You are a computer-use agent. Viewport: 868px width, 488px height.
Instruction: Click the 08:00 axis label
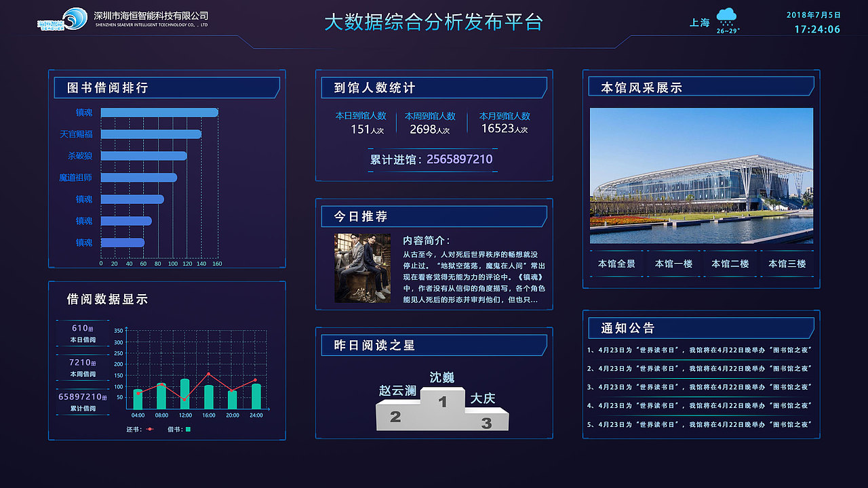click(161, 415)
